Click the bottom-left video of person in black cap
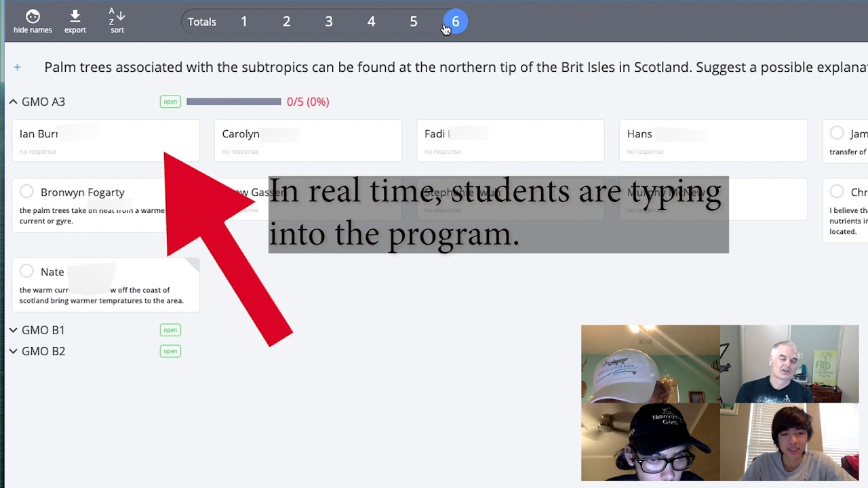This screenshot has height=488, width=868. [650, 442]
